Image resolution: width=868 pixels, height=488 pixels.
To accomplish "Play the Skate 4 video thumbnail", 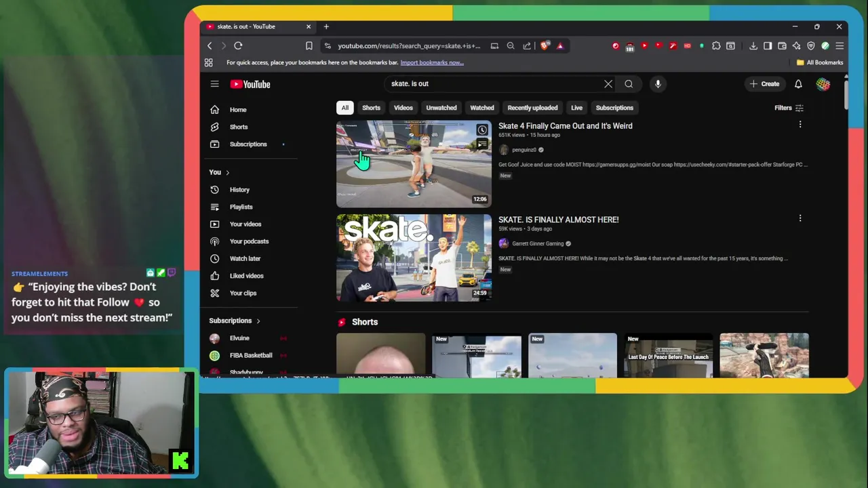I will tap(414, 164).
